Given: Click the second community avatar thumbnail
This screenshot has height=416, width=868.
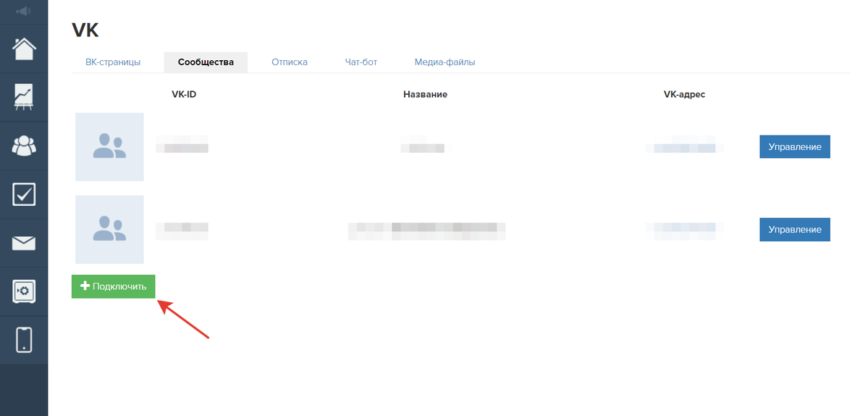Looking at the screenshot, I should pyautogui.click(x=109, y=229).
